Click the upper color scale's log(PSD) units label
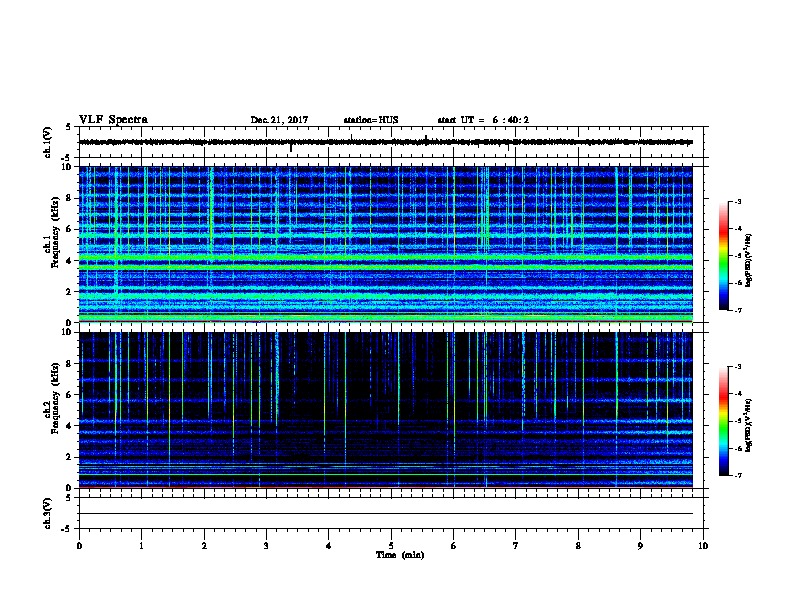 coord(749,261)
